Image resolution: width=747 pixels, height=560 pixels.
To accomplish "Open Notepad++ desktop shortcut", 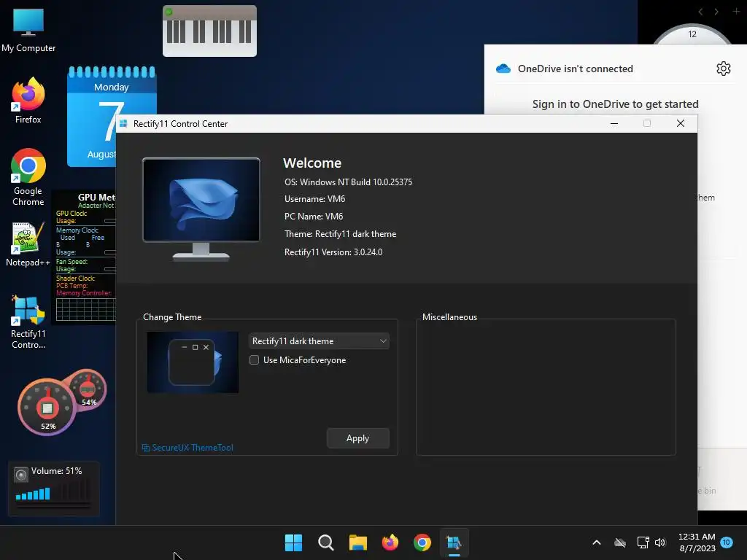I will coord(28,244).
